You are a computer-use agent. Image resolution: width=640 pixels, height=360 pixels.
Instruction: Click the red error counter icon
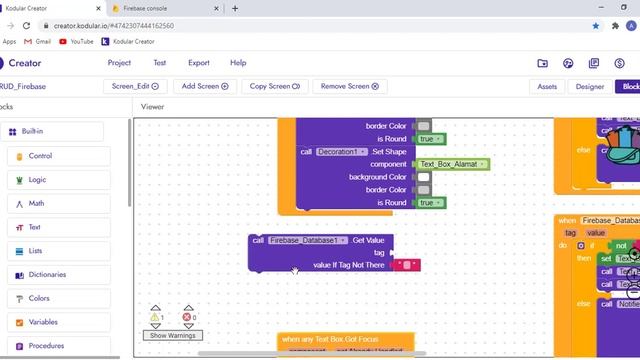tap(187, 317)
